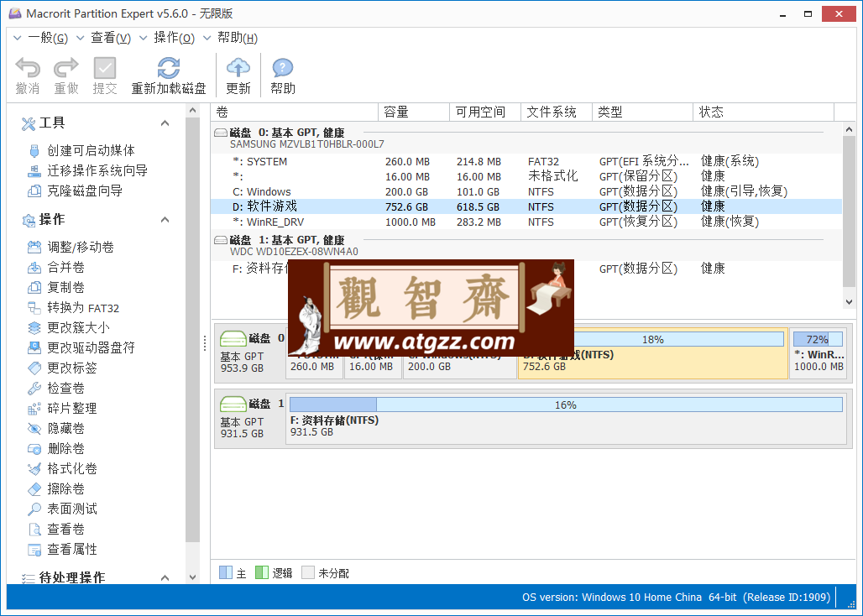The height and width of the screenshot is (616, 863).
Task: Open 查看属性 operation
Action: pos(71,550)
